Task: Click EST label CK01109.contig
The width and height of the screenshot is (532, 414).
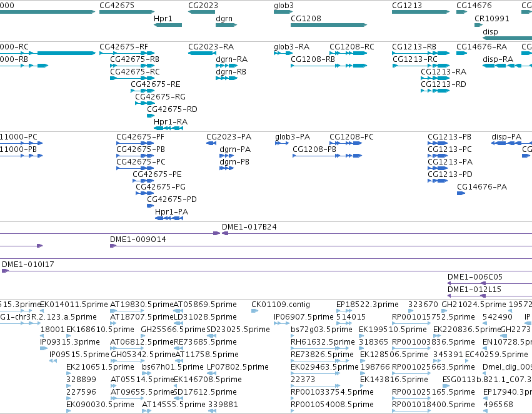Action: 281,305
